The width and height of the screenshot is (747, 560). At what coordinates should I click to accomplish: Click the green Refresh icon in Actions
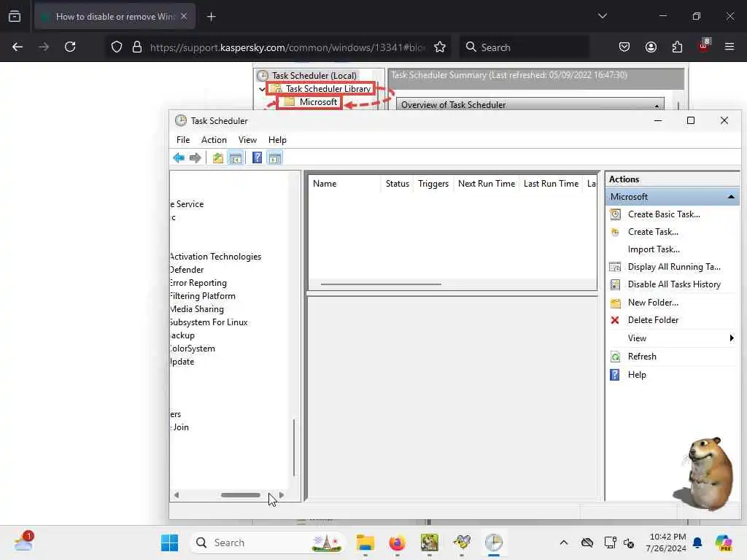(615, 357)
